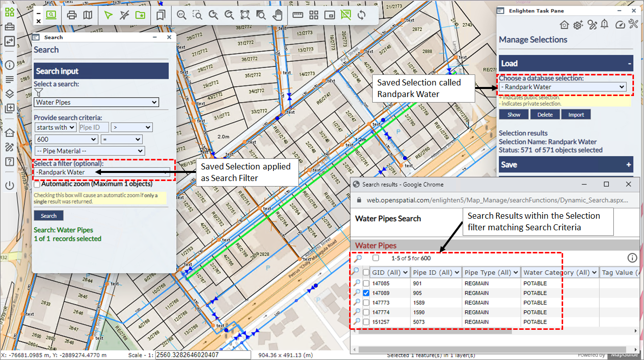Activate the measure ruler tool

(298, 15)
